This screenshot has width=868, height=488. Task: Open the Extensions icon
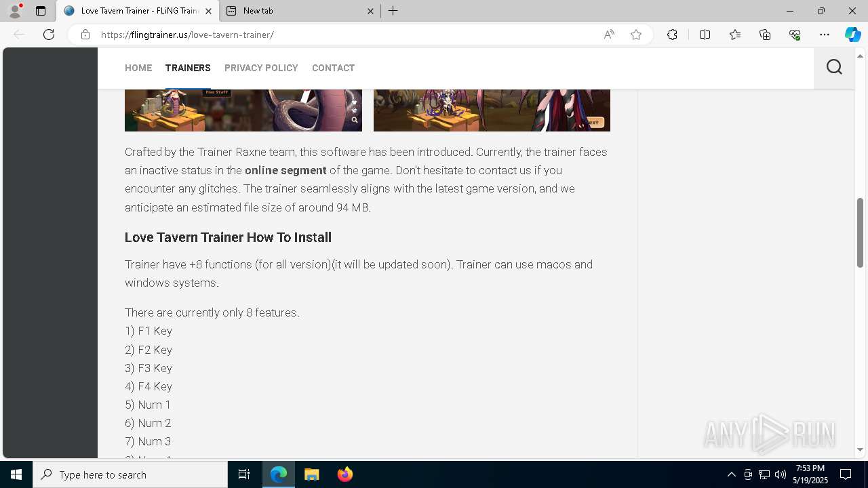click(x=672, y=35)
